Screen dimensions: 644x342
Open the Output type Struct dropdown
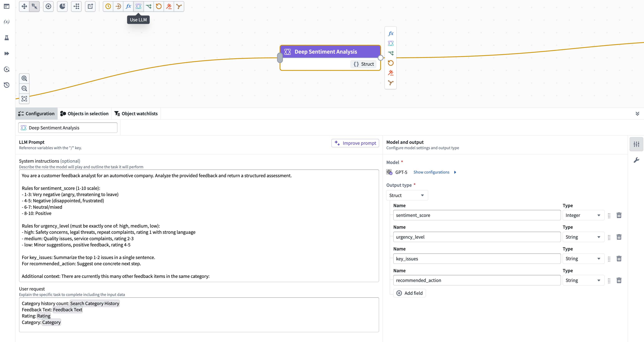pyautogui.click(x=407, y=195)
